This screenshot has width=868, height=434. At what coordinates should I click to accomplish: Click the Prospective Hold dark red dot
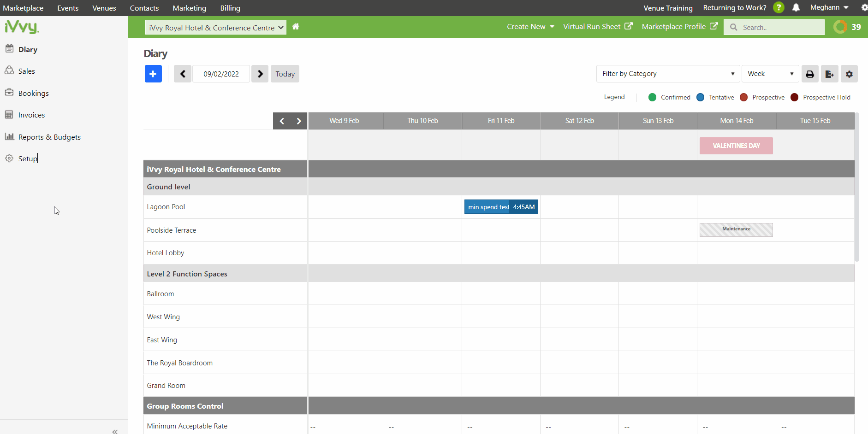pyautogui.click(x=794, y=97)
